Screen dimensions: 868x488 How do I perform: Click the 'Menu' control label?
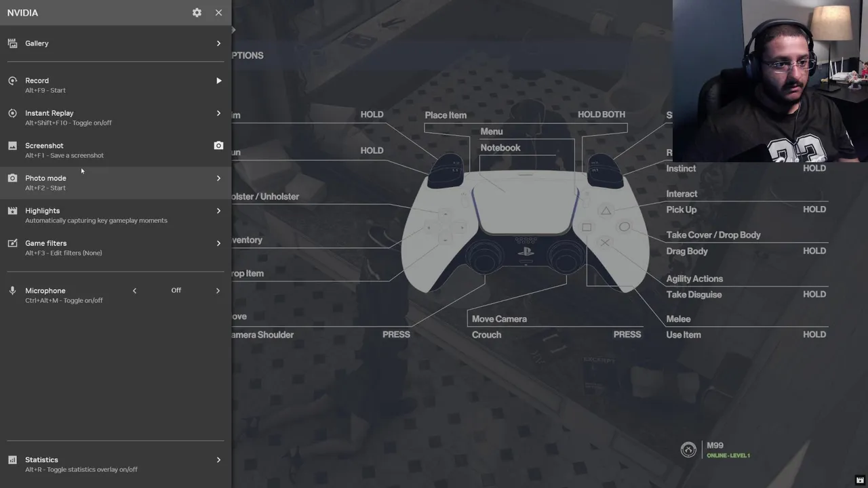point(492,131)
